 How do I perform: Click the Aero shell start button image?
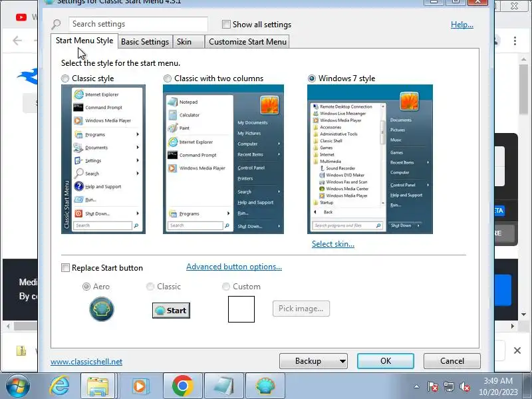pos(102,309)
